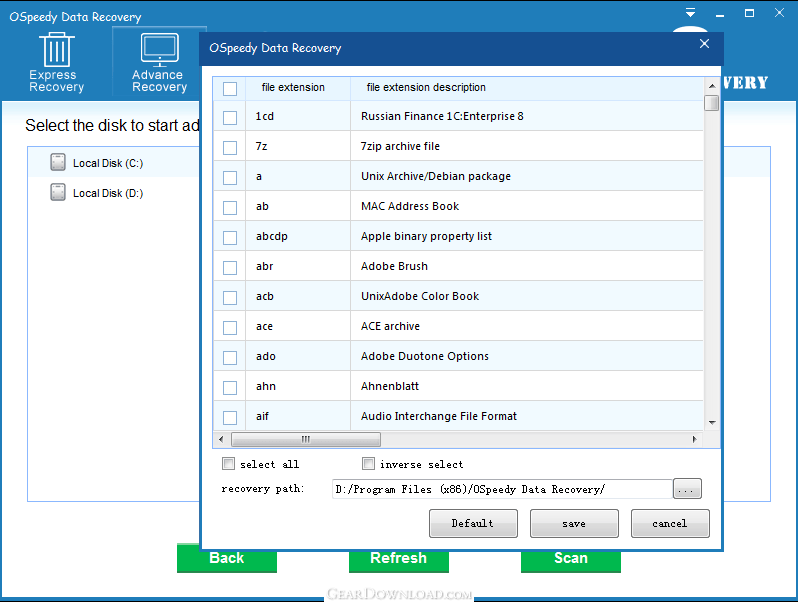Browse for recovery path with ... button
Viewport: 798px width, 602px height.
click(x=687, y=489)
